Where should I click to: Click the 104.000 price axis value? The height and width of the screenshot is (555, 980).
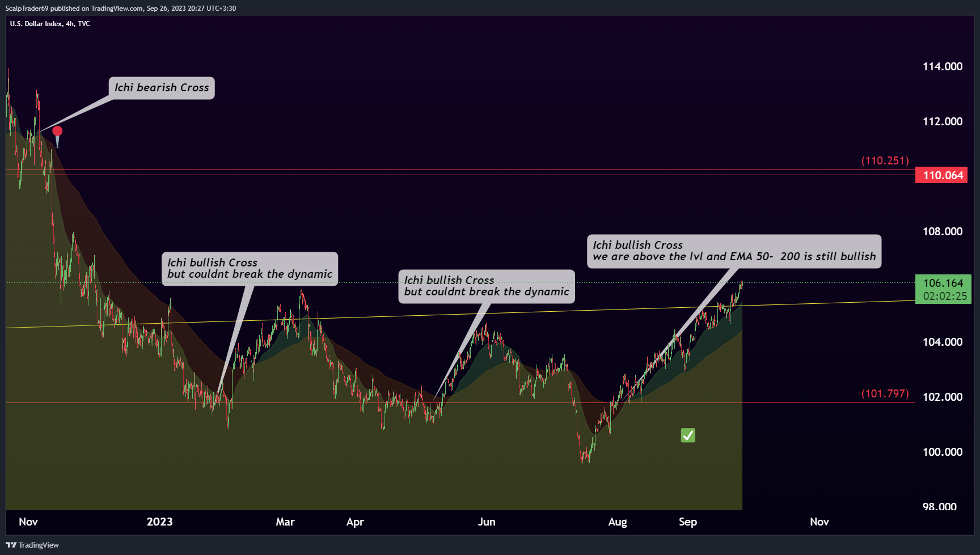[x=943, y=342]
